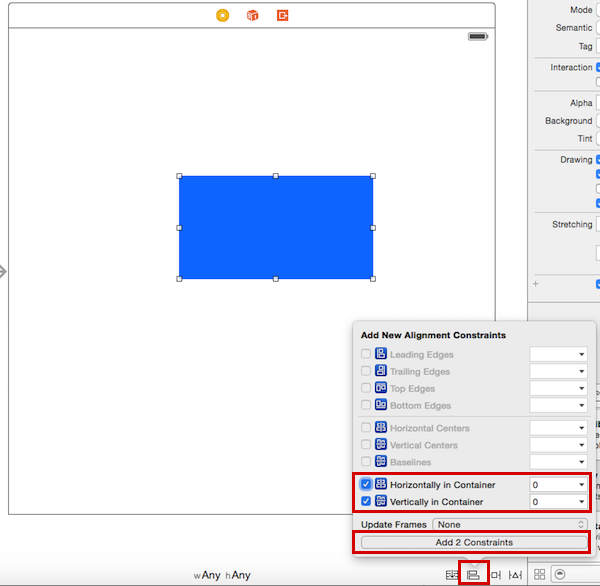The image size is (600, 586).
Task: Toggle Bottom Edges checkbox
Action: pyautogui.click(x=366, y=405)
